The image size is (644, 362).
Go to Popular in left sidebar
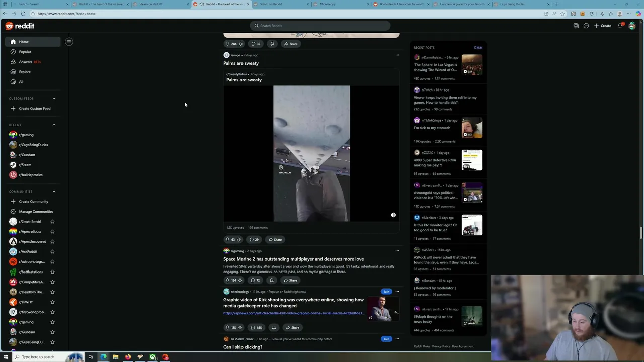(x=33, y=52)
